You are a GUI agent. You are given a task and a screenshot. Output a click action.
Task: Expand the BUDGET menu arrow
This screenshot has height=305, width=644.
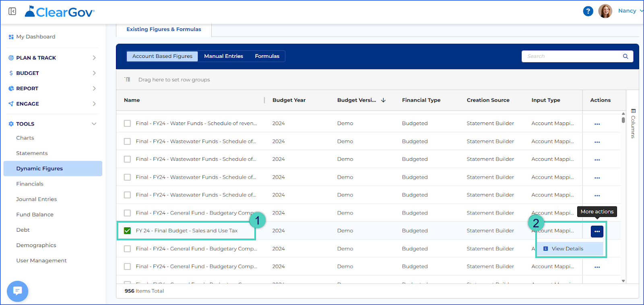click(94, 73)
